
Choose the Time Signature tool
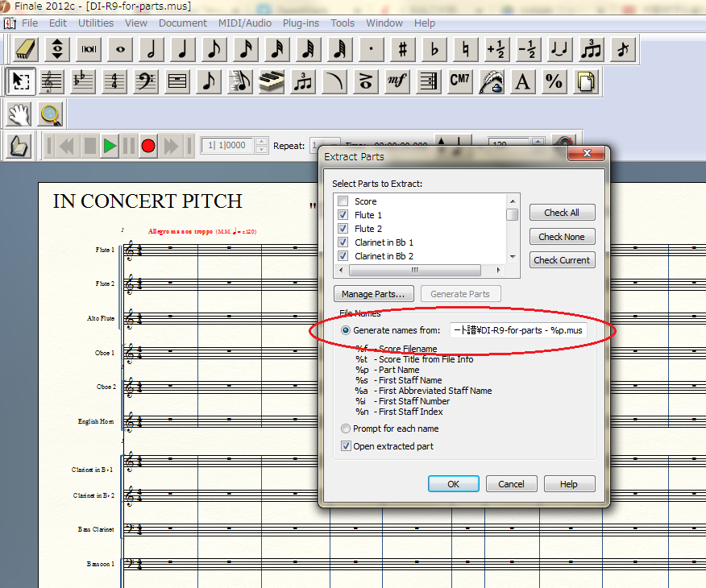pyautogui.click(x=114, y=81)
